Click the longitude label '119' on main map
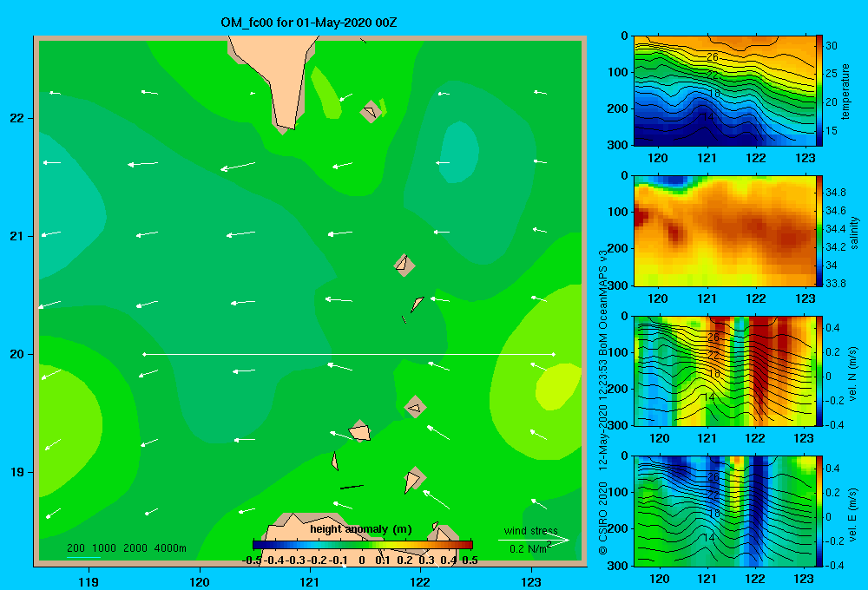The height and width of the screenshot is (590, 868). pyautogui.click(x=89, y=581)
